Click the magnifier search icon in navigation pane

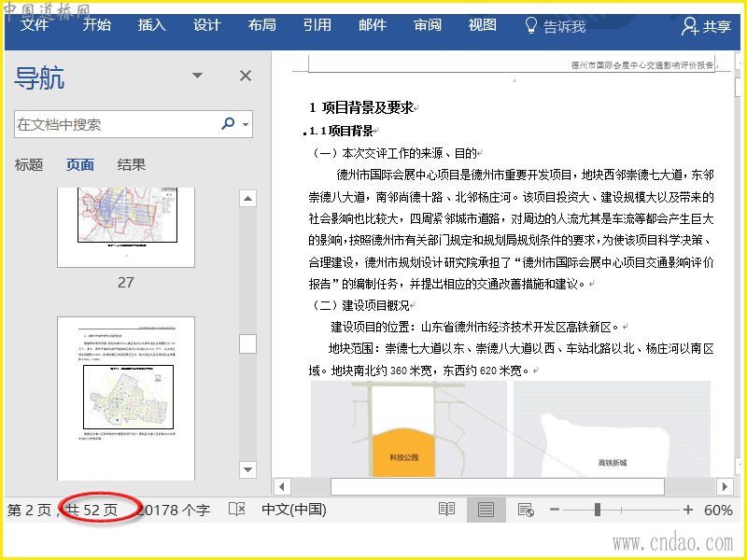click(x=228, y=124)
